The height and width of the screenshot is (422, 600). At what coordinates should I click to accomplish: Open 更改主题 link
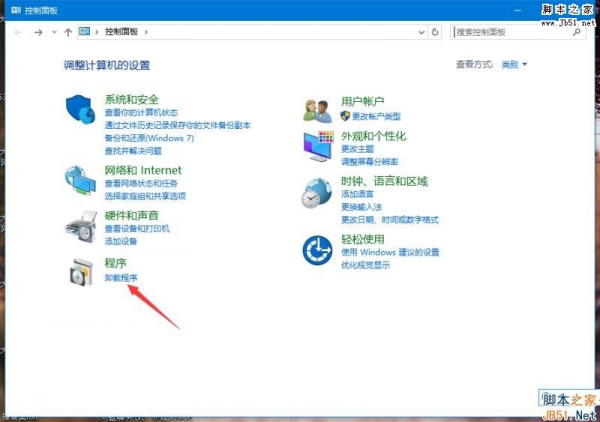click(x=357, y=149)
